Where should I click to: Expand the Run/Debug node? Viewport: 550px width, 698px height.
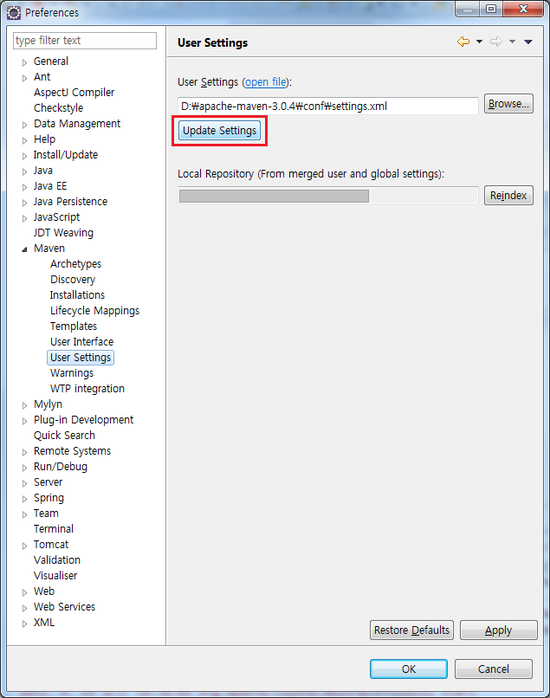(24, 468)
